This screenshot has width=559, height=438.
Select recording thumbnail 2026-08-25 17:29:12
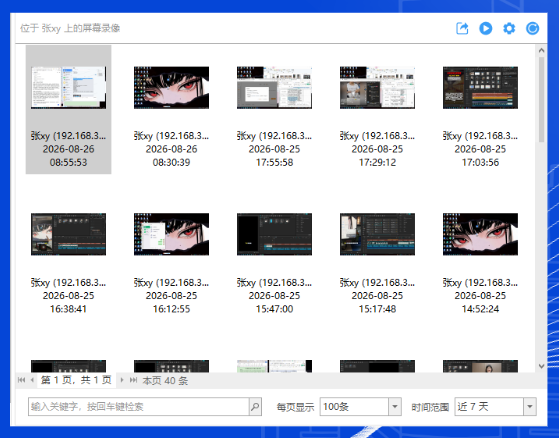coord(378,88)
